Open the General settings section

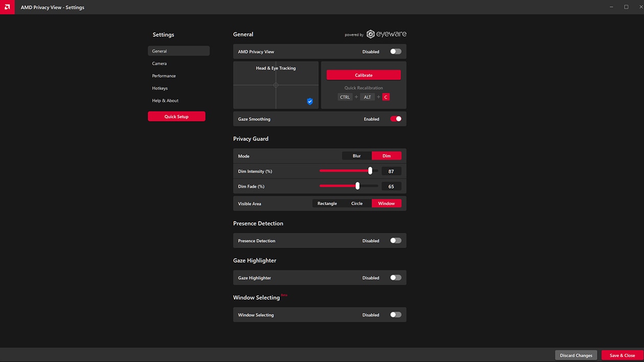tap(178, 51)
